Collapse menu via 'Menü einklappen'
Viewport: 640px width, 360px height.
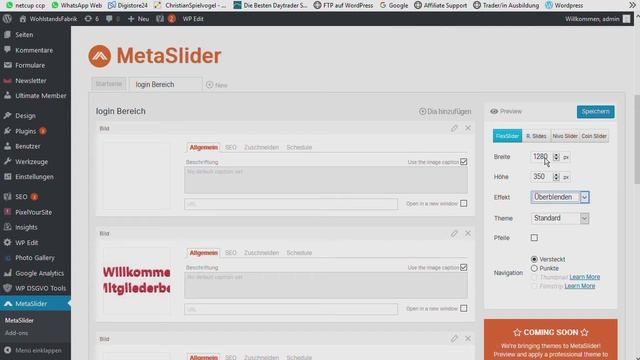(34, 350)
